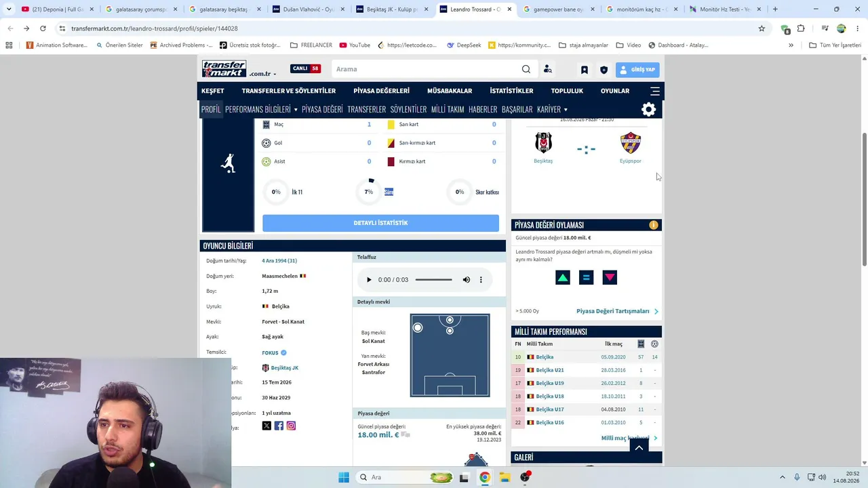Click the Beşiktaş club crest

point(543,143)
